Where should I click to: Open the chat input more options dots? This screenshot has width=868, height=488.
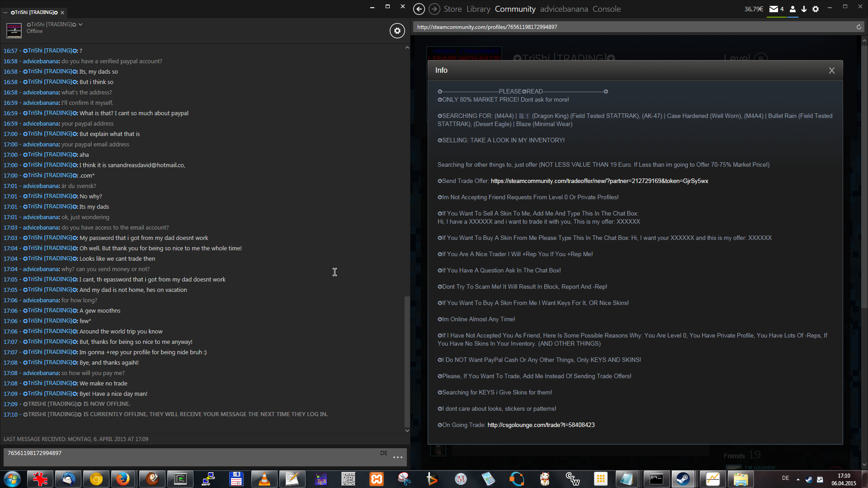pos(398,457)
